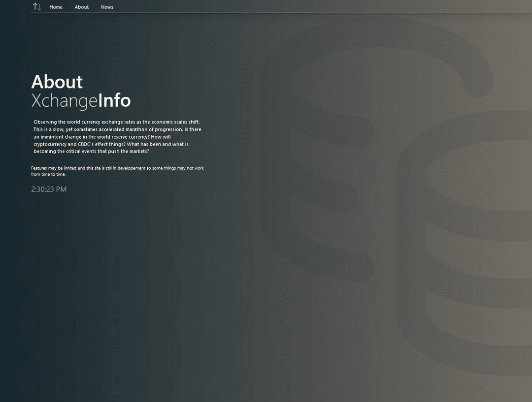
Task: Open the Home page from navigation
Action: click(56, 7)
